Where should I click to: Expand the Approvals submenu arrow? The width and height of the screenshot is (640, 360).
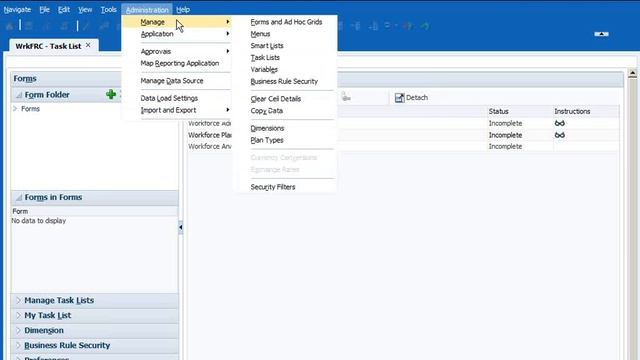[228, 51]
